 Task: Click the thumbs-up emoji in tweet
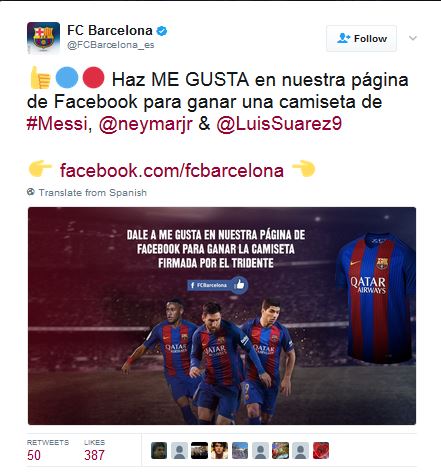[x=40, y=78]
